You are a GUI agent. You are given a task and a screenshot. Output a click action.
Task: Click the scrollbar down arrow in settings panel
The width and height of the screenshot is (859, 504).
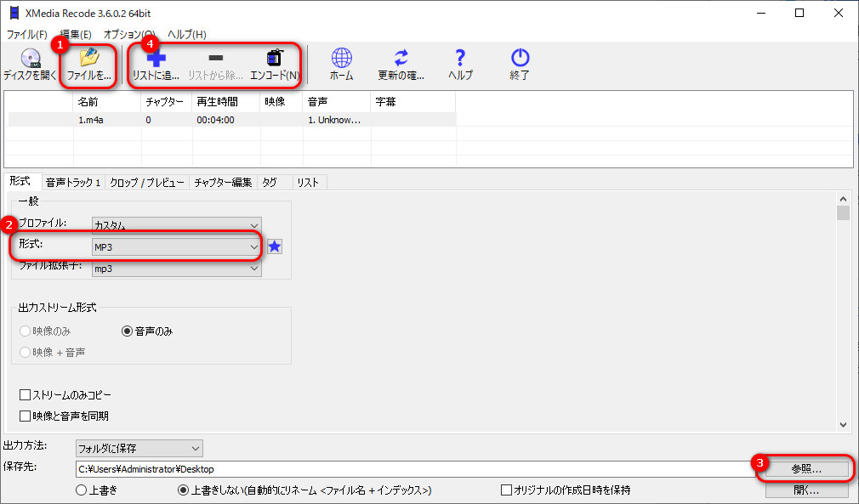pos(843,425)
